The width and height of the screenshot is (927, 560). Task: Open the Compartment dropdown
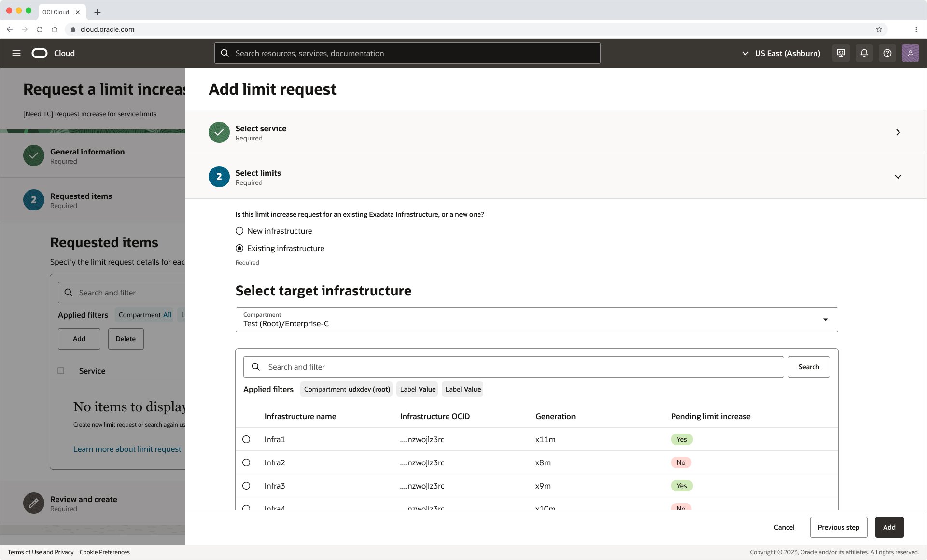click(536, 320)
